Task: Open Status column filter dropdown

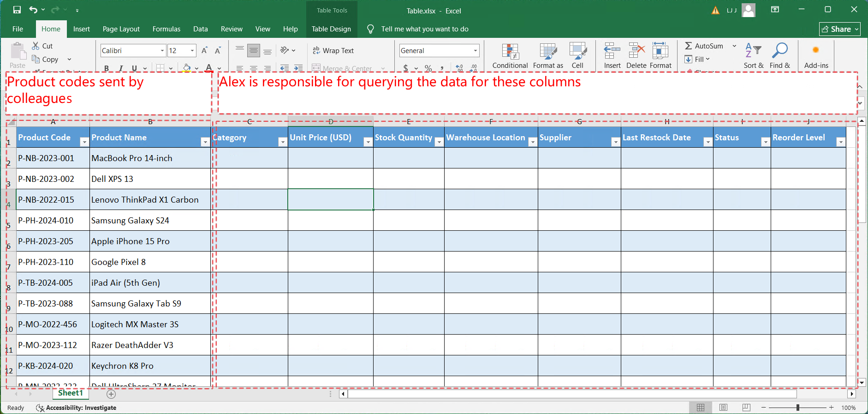Action: (x=765, y=142)
